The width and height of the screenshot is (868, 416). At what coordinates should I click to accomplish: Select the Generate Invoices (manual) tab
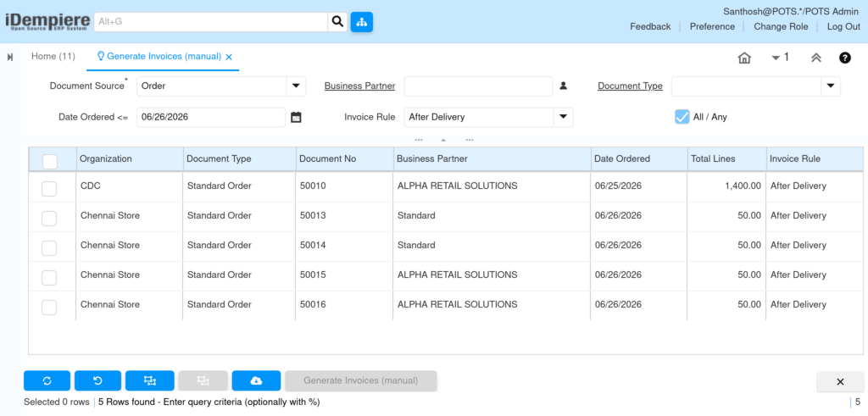164,57
